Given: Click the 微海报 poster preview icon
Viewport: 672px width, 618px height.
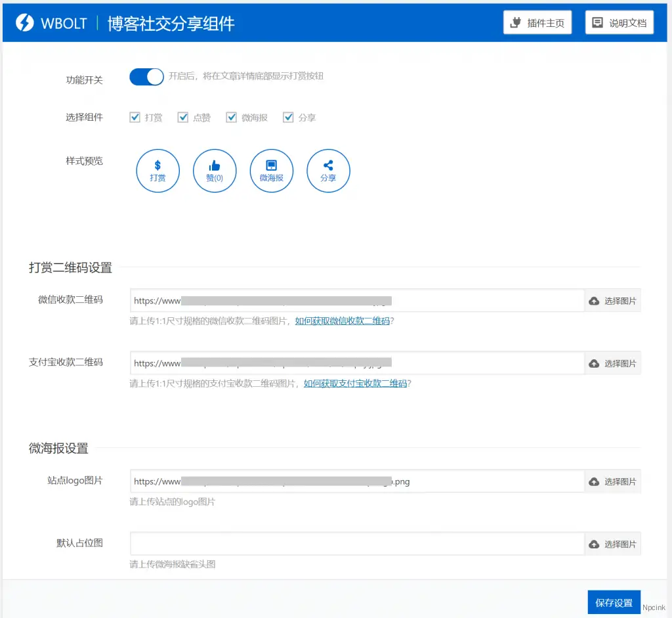Looking at the screenshot, I should [271, 170].
